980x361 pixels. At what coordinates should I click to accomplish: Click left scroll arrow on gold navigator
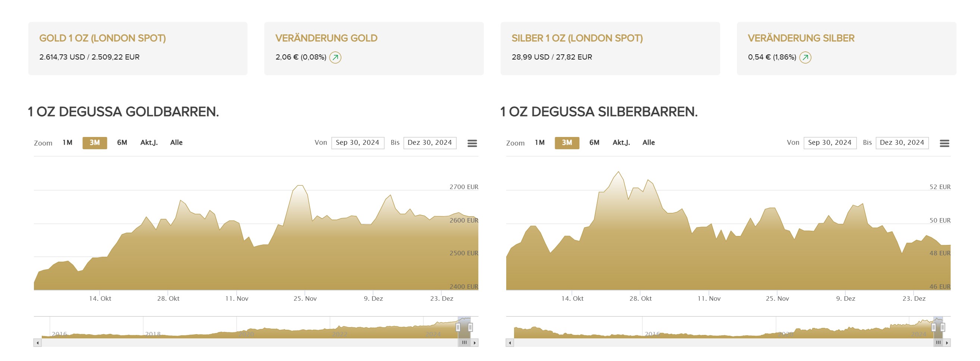38,343
